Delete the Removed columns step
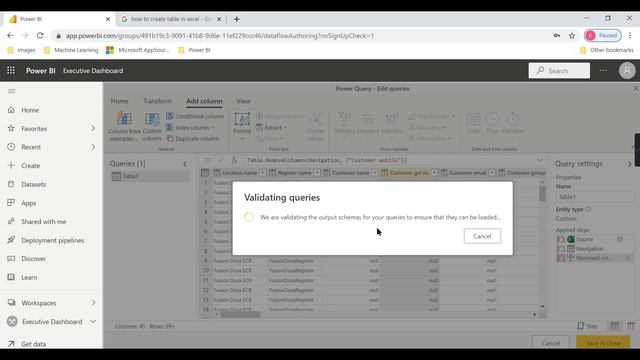This screenshot has width=640, height=360. (628, 258)
